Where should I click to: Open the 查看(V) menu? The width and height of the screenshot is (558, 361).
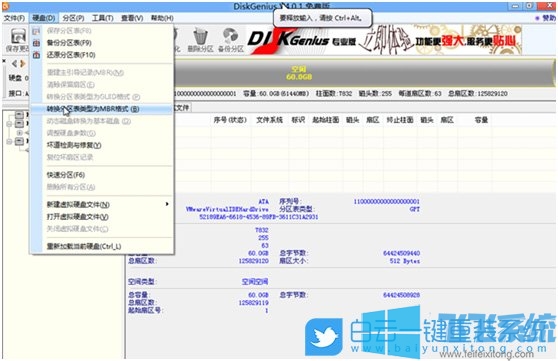pos(132,18)
